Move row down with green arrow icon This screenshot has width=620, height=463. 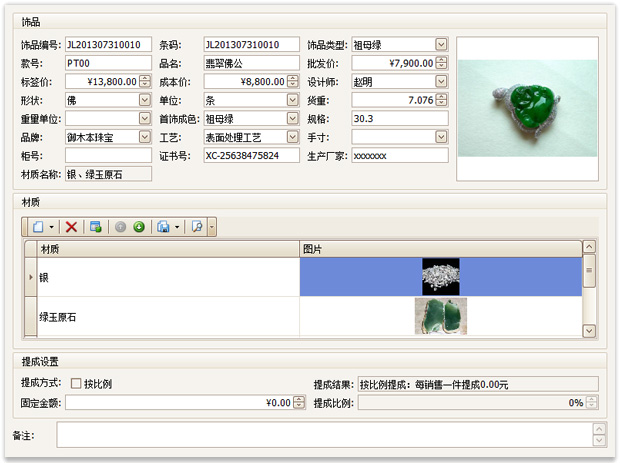[x=139, y=227]
